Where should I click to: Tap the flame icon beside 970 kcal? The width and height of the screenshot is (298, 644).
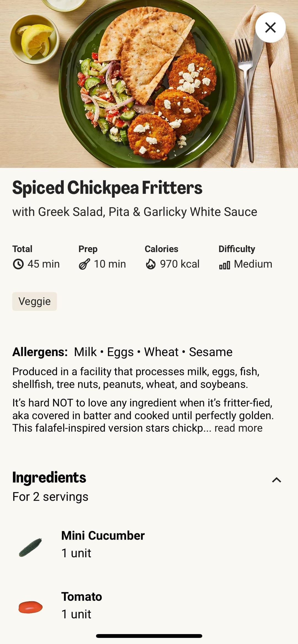[151, 264]
